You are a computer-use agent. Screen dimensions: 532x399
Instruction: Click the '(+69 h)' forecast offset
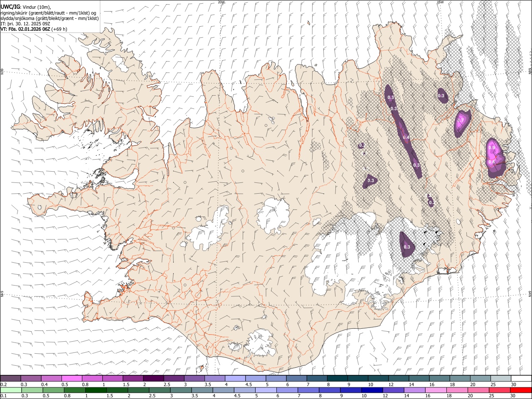59,29
